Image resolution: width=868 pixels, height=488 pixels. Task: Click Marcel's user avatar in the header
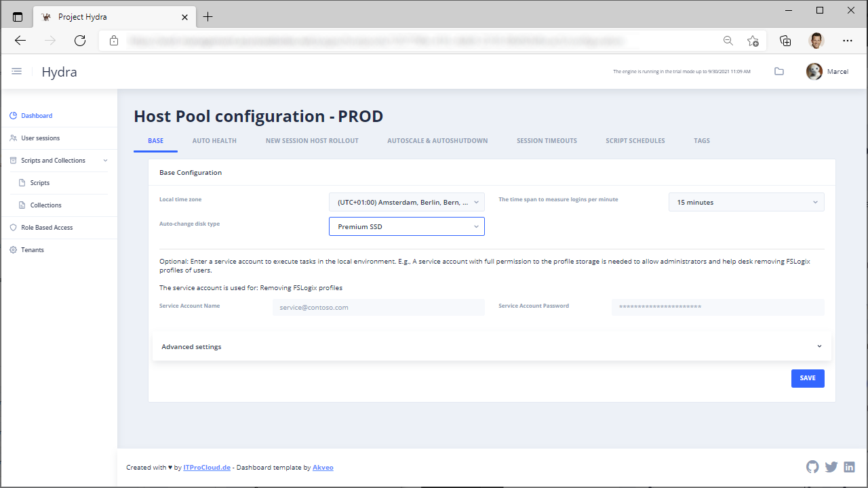point(814,71)
